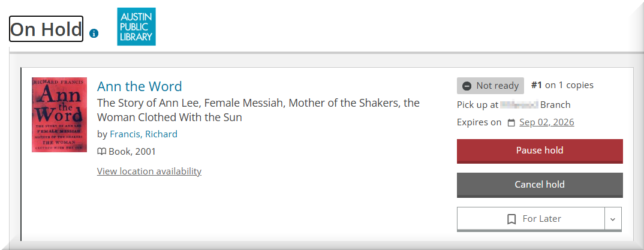Change the Sep 02, 2026 expiry date
The width and height of the screenshot is (644, 250).
[546, 122]
